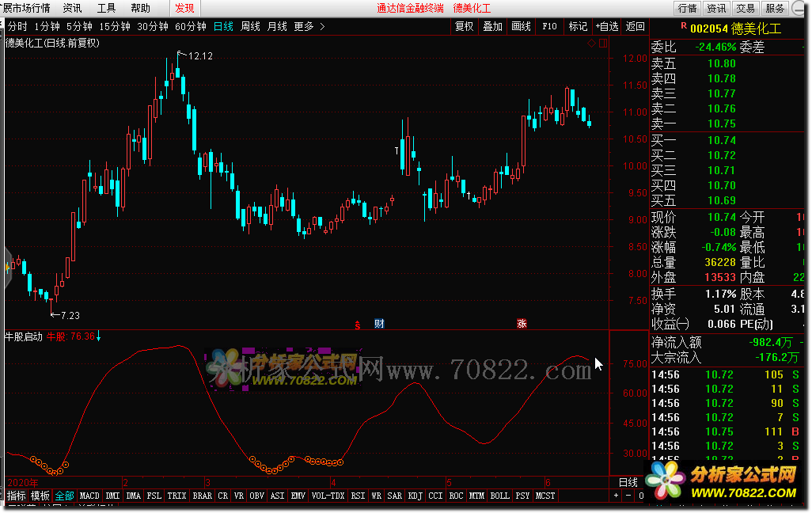Click the 标记 mark button
The width and height of the screenshot is (812, 513).
[578, 26]
